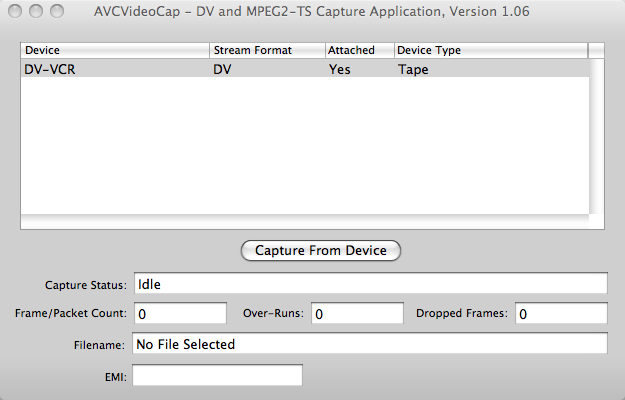Click the horizontal scrollbar below the device list
Screen dimensions: 625x400
[x=305, y=222]
